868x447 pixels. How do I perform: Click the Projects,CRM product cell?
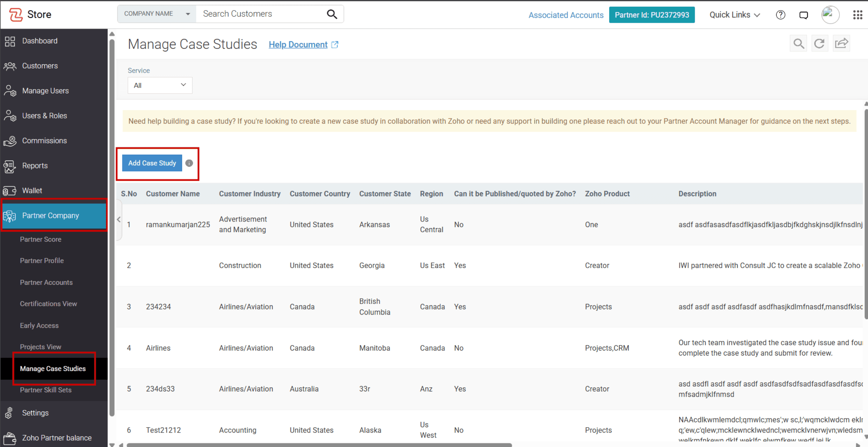click(x=607, y=348)
